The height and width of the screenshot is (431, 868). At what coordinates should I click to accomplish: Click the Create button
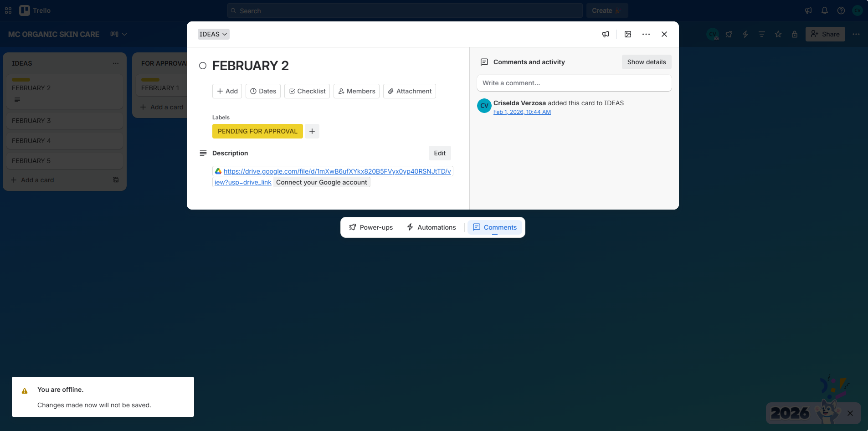[607, 10]
